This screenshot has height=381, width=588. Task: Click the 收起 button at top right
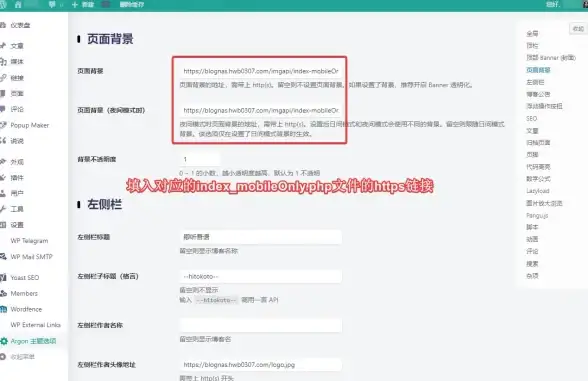pos(578,28)
